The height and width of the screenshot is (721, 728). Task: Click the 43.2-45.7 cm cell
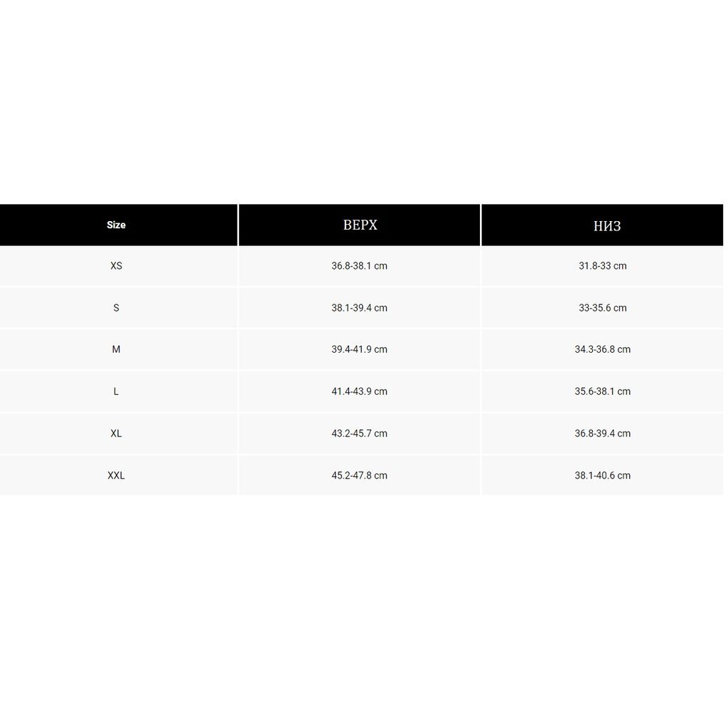click(x=359, y=433)
